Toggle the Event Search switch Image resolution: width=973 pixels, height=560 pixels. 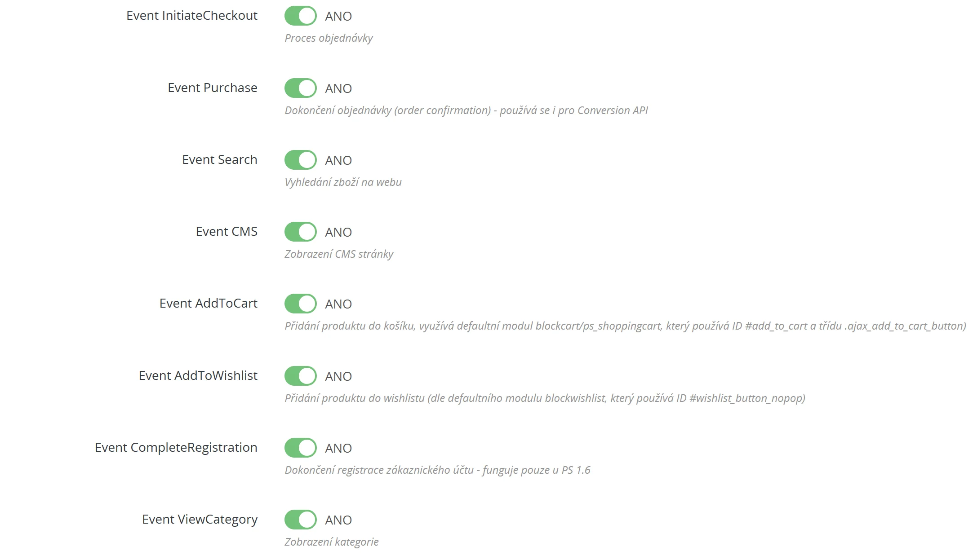[x=300, y=160]
